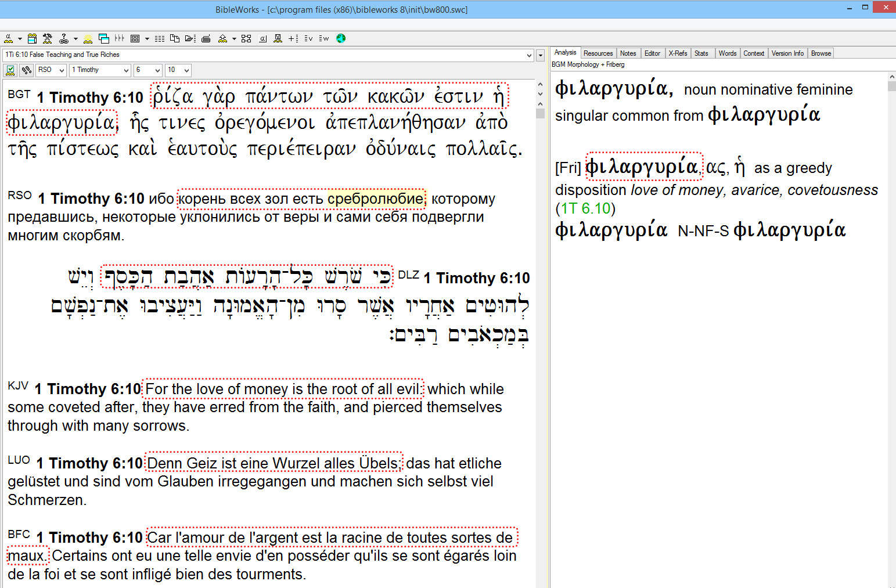Screen dimensions: 896x588
Task: Click Greek word ὀρεγόμενοι in BGT verse
Action: [x=265, y=122]
